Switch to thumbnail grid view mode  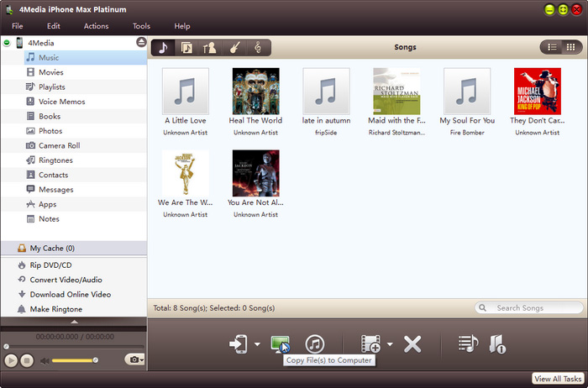571,47
